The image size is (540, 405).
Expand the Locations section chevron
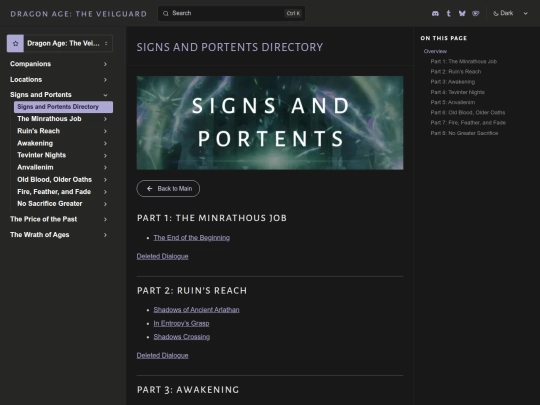point(105,80)
